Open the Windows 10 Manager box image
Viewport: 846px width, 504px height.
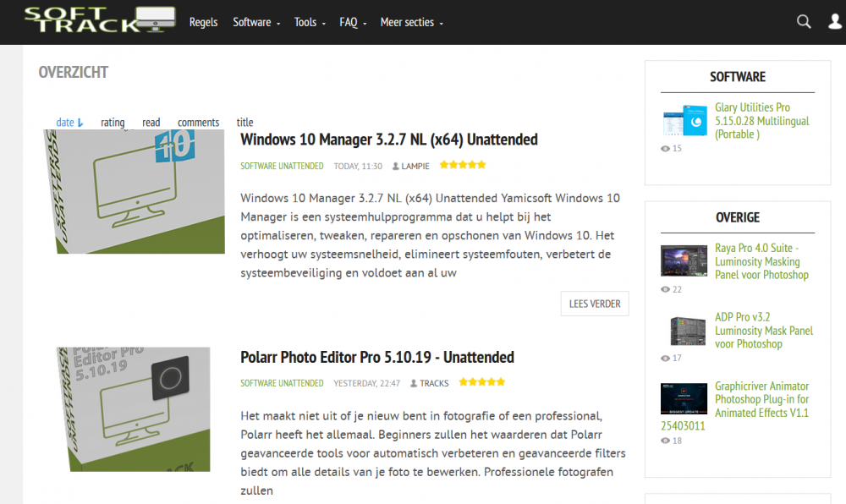[135, 192]
